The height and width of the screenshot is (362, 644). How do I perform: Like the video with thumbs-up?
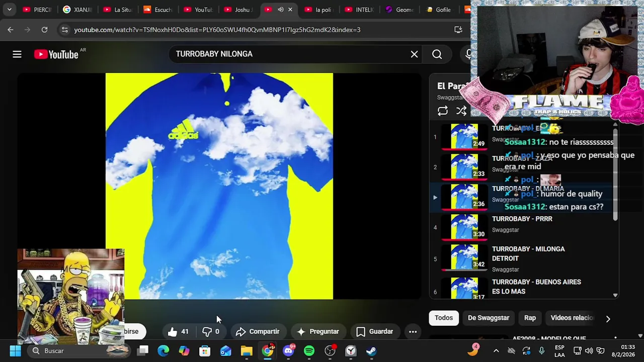tap(178, 331)
